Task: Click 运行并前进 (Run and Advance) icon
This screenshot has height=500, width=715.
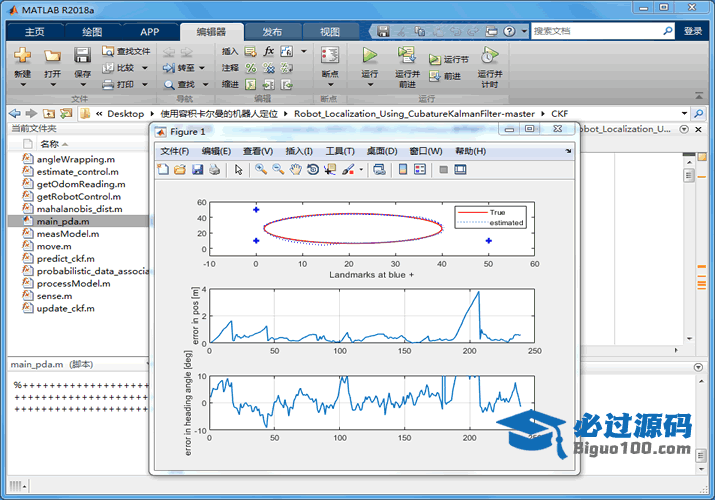Action: pos(406,56)
